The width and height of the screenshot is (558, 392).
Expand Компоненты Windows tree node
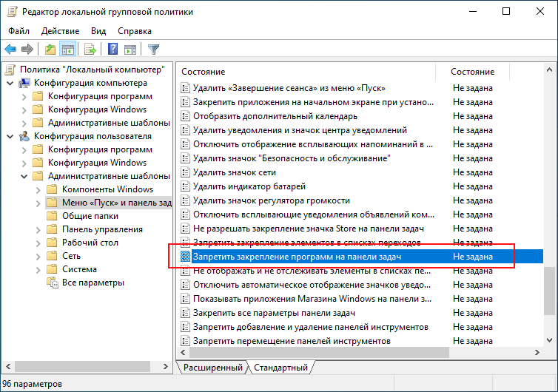[38, 190]
